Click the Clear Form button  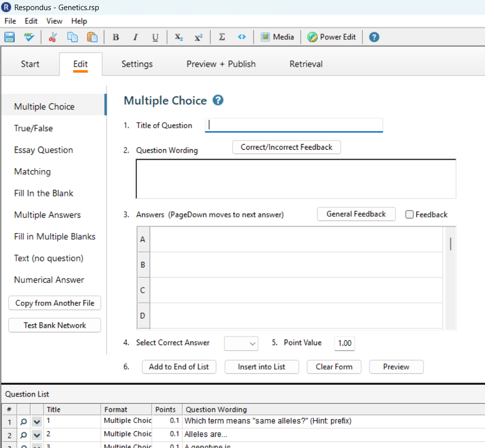334,367
